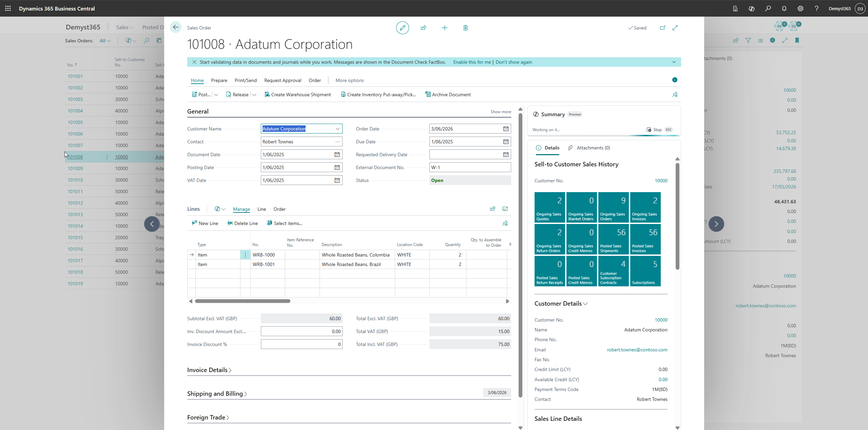
Task: Click the plus icon to create new
Action: pyautogui.click(x=444, y=28)
